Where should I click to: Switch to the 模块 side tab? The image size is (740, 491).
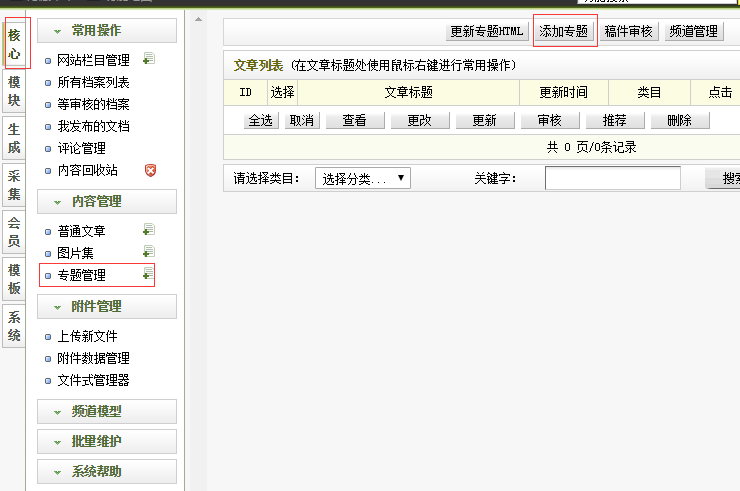(14, 92)
